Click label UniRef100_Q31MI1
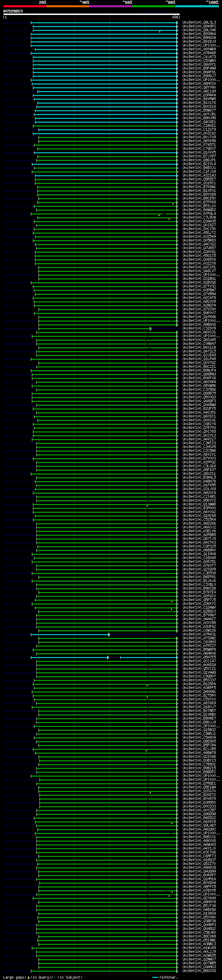 (199, 183)
